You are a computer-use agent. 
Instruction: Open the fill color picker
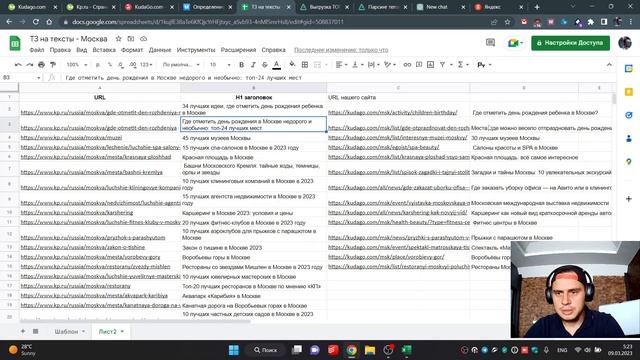(292, 64)
